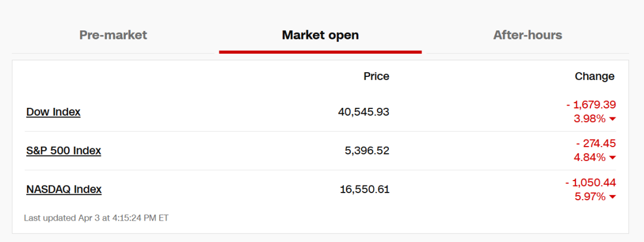Click the Dow 3.98% percentage value

(x=590, y=119)
